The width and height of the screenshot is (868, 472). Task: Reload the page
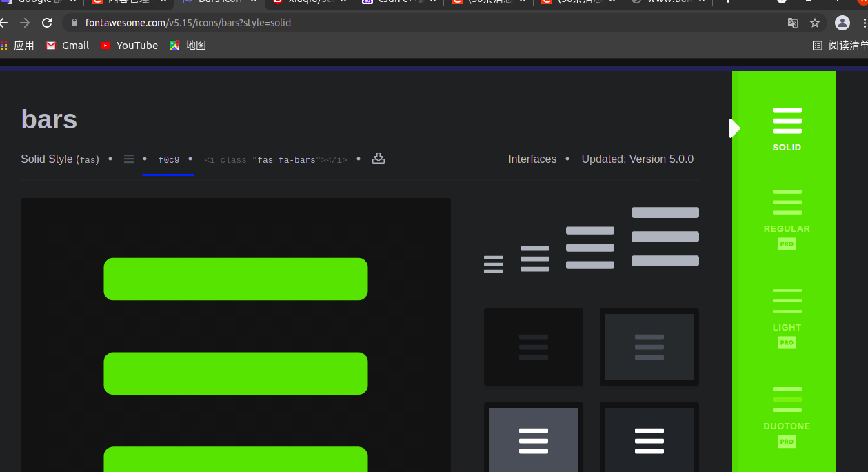(x=47, y=23)
